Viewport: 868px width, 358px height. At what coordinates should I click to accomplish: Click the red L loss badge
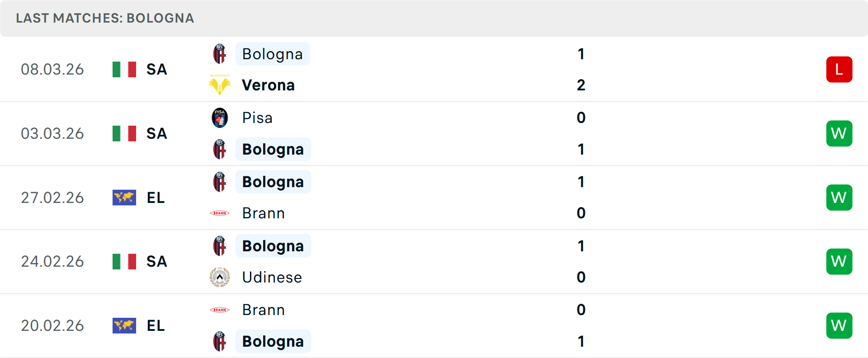(x=839, y=70)
